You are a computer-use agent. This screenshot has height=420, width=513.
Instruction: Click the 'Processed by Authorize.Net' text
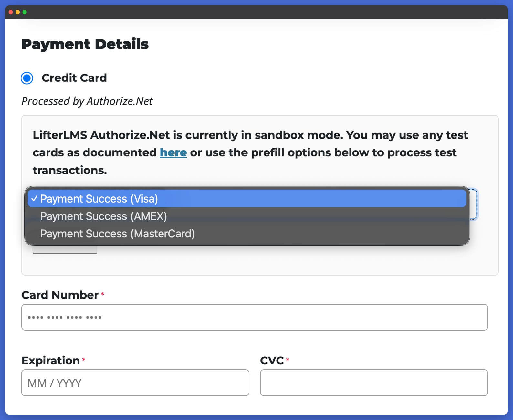pyautogui.click(x=87, y=101)
